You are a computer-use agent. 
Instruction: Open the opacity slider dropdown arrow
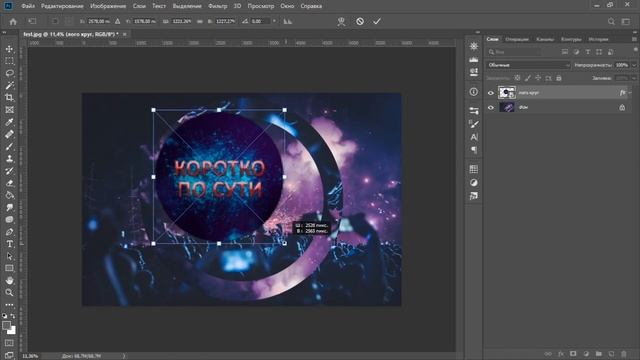coord(634,65)
